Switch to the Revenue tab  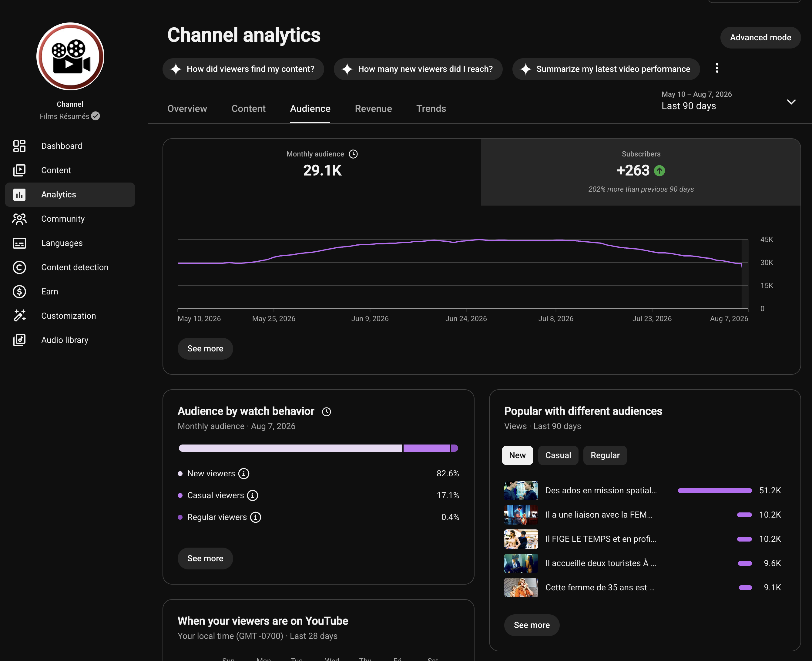pos(373,109)
